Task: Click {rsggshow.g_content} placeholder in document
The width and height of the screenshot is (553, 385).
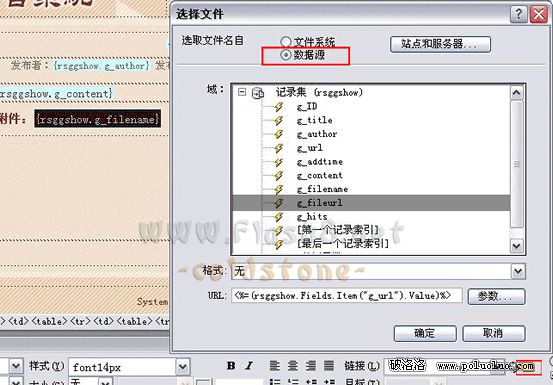Action: tap(56, 94)
